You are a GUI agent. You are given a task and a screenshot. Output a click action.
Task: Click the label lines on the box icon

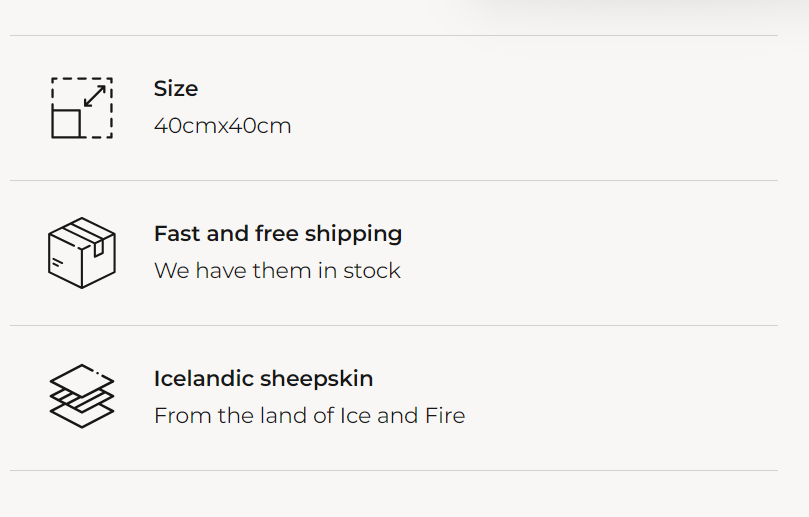coord(58,263)
